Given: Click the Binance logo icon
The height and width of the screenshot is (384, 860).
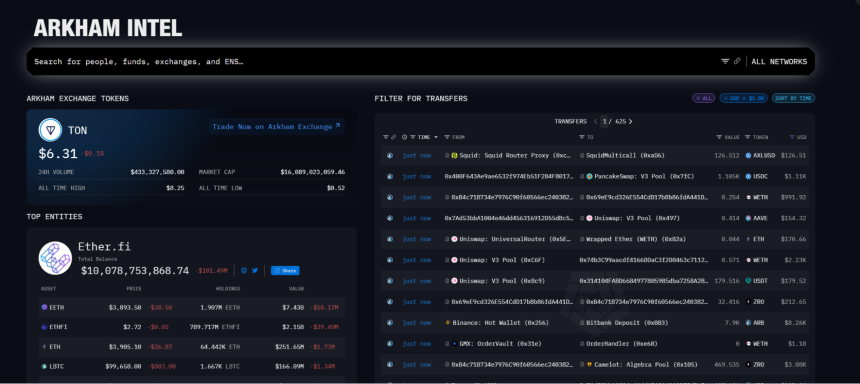Looking at the screenshot, I should click(448, 323).
